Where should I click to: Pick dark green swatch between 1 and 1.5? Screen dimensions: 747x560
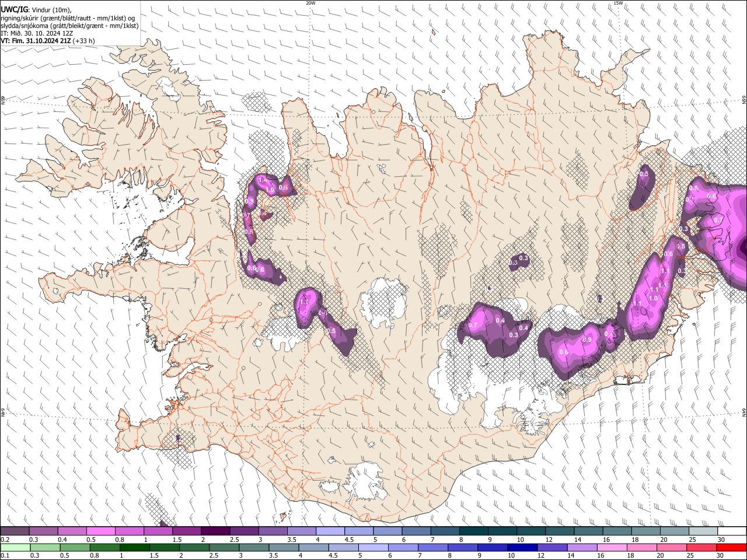click(135, 547)
